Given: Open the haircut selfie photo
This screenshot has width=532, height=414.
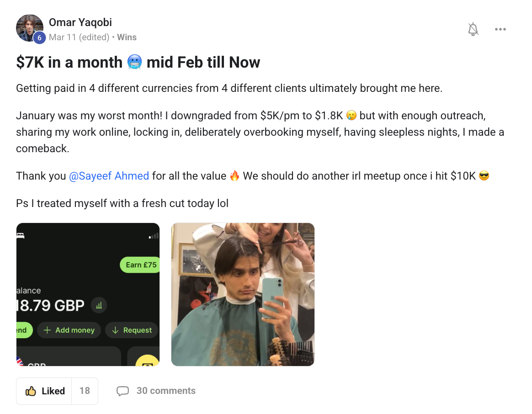Looking at the screenshot, I should point(243,294).
